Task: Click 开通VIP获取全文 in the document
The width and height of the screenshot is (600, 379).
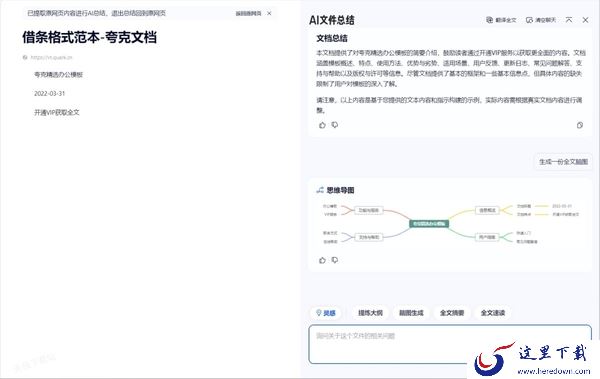Action: (57, 112)
